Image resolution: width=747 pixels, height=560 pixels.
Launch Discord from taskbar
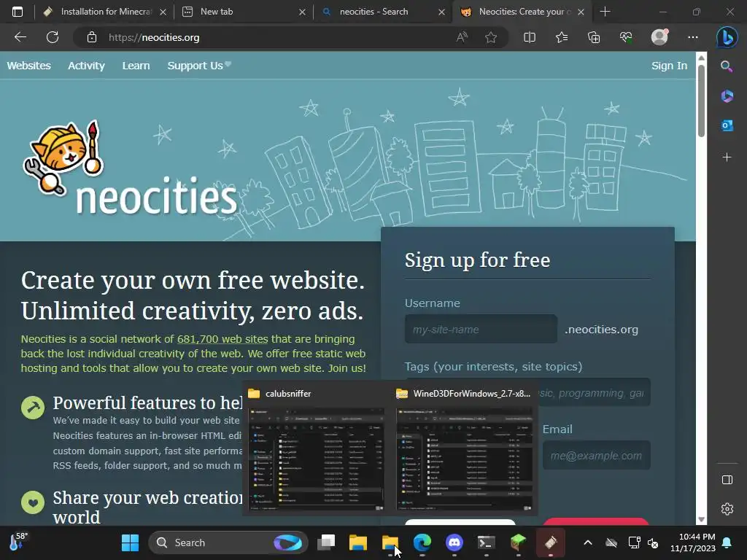point(454,542)
